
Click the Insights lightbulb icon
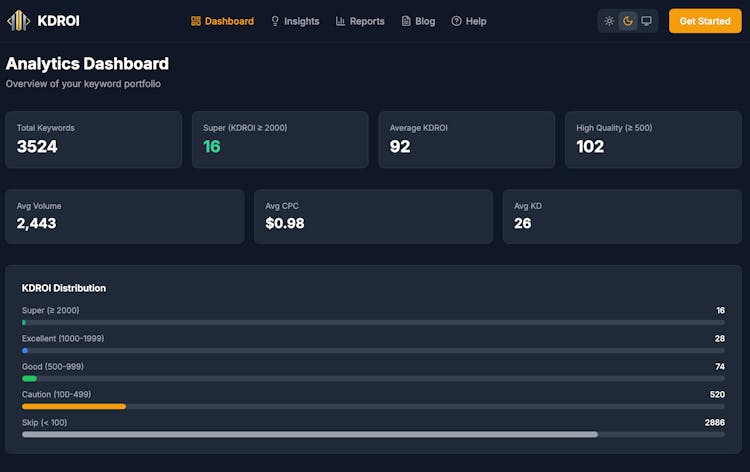point(275,21)
